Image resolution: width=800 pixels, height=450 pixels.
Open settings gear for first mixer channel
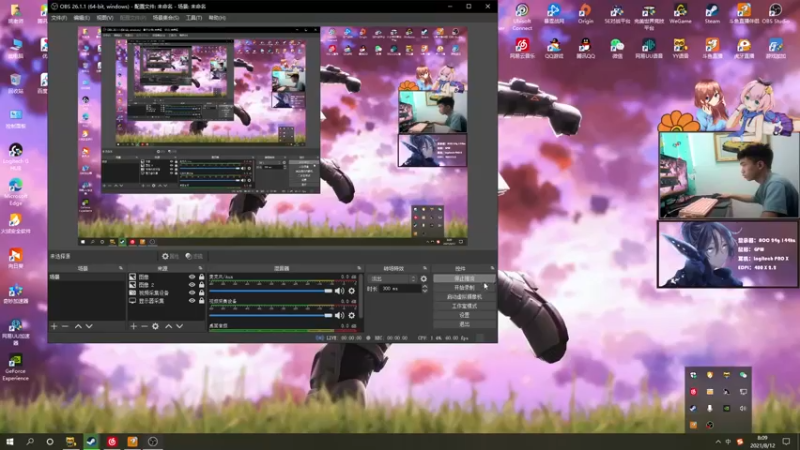pyautogui.click(x=352, y=291)
